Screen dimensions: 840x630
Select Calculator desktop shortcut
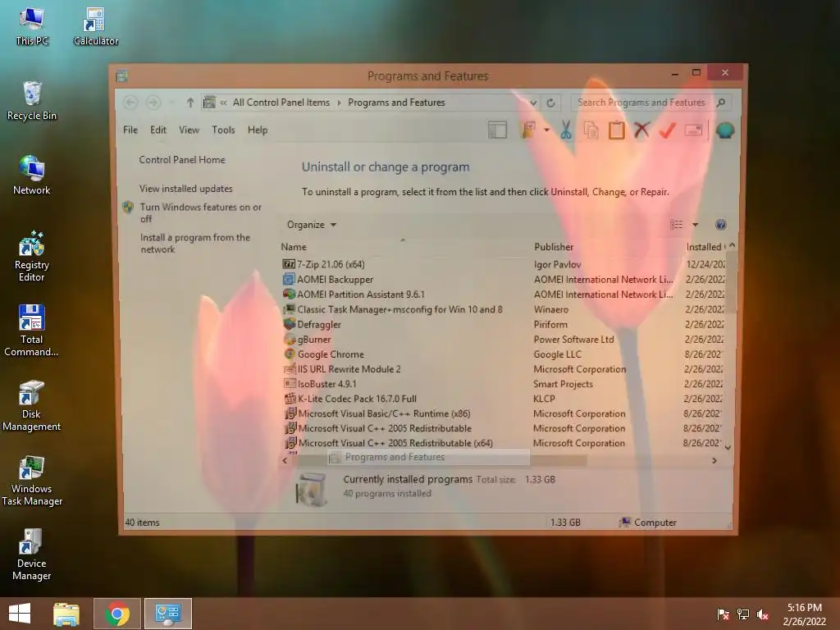point(95,27)
